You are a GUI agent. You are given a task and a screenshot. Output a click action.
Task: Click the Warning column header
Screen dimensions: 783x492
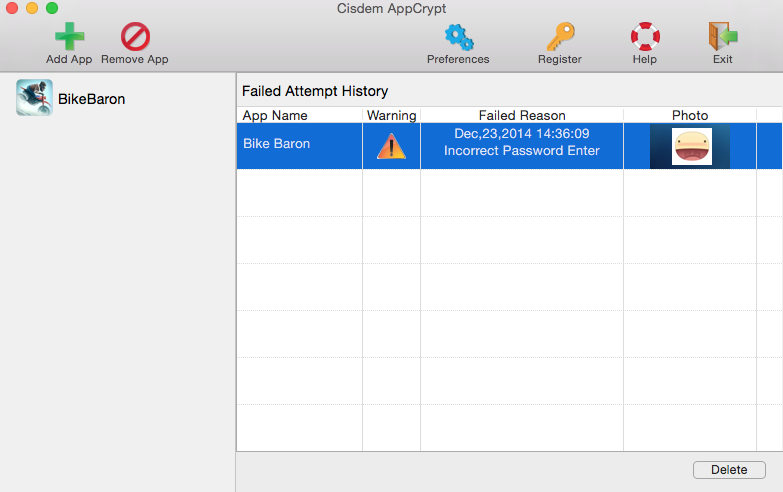(x=391, y=116)
